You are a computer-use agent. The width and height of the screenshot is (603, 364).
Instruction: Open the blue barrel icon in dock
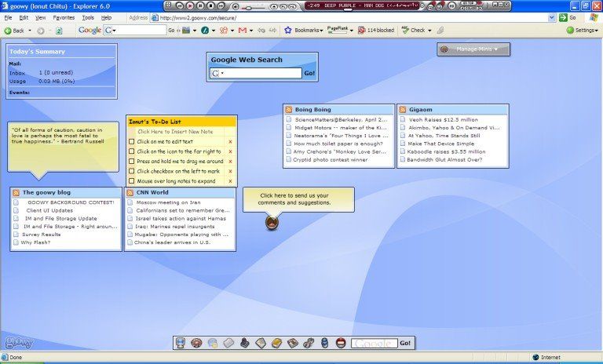pyautogui.click(x=324, y=343)
